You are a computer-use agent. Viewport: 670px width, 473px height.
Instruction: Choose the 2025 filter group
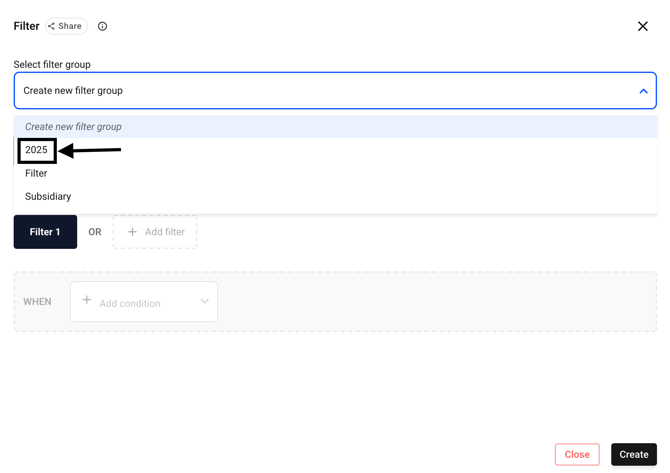[37, 150]
